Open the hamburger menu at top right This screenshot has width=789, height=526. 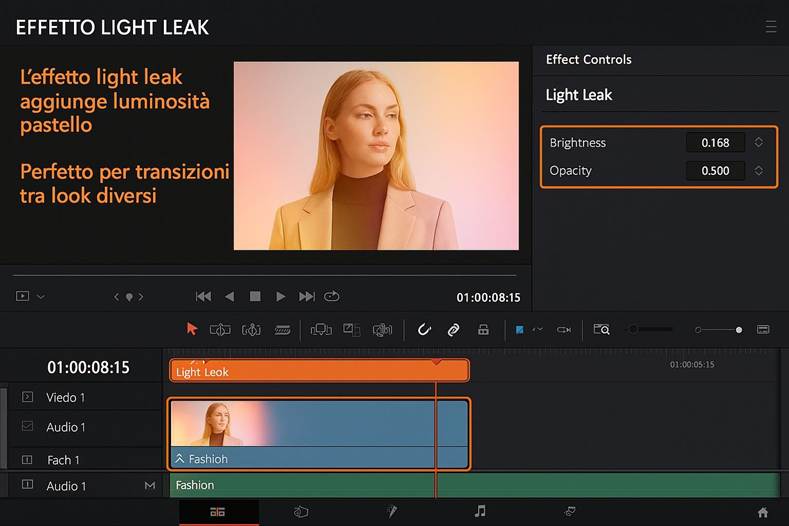(x=769, y=26)
